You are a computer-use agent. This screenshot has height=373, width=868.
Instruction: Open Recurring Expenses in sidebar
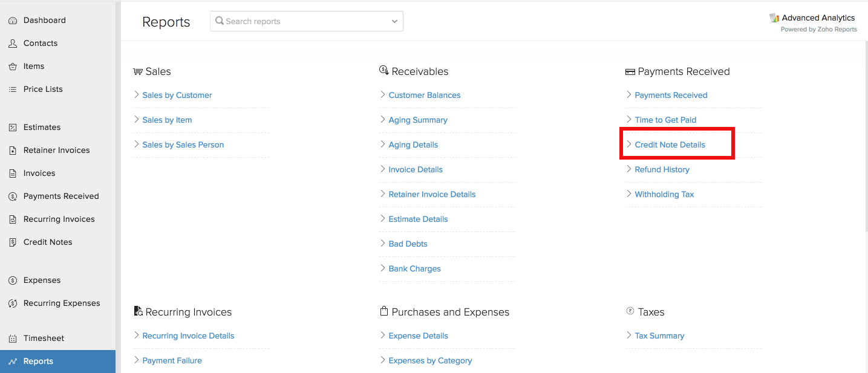tap(62, 303)
